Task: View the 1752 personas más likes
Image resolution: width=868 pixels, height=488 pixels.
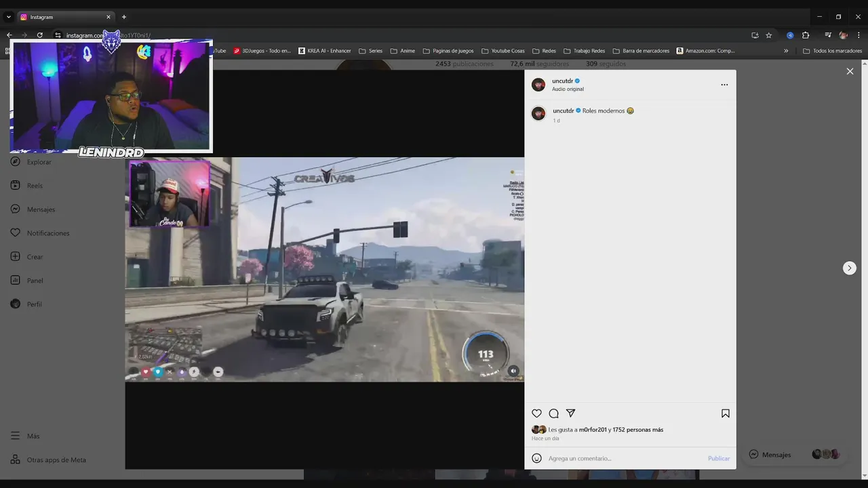Action: 638,430
